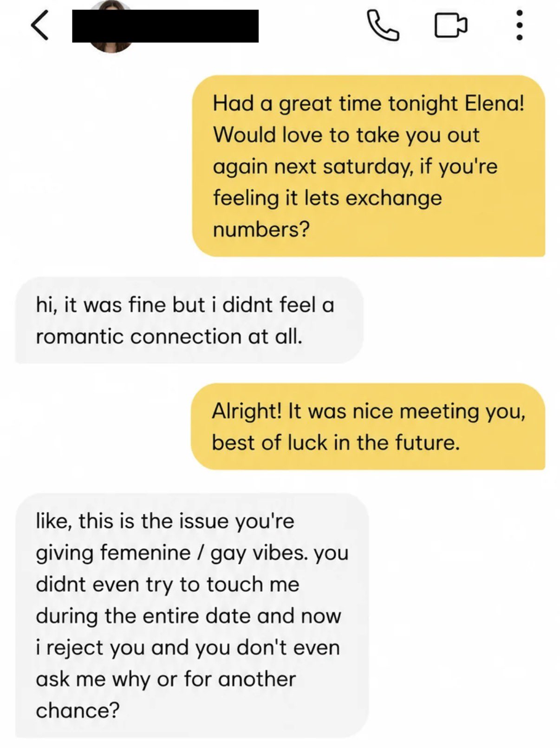Image resolution: width=560 pixels, height=748 pixels.
Task: Open the three-dot more options menu
Action: [520, 26]
